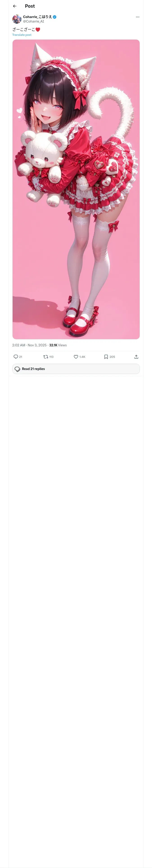This screenshot has width=152, height=868.
Task: Click the 32.1K Views count
Action: pos(58,345)
